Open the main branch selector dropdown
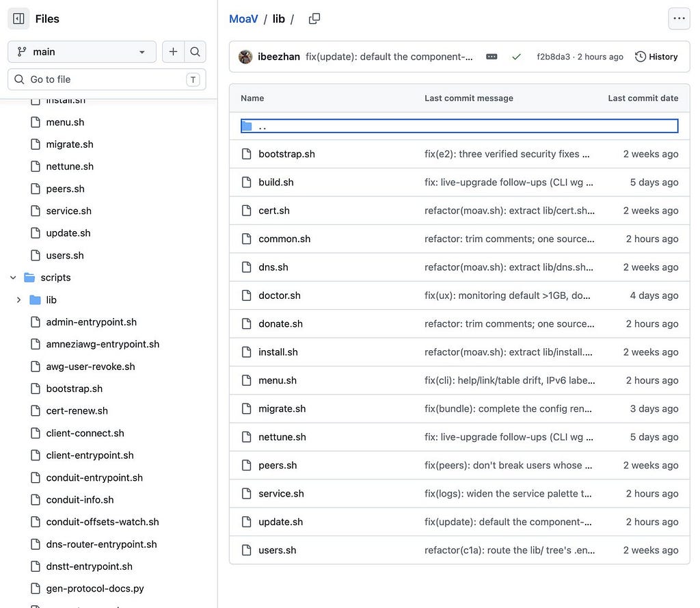 [x=82, y=52]
